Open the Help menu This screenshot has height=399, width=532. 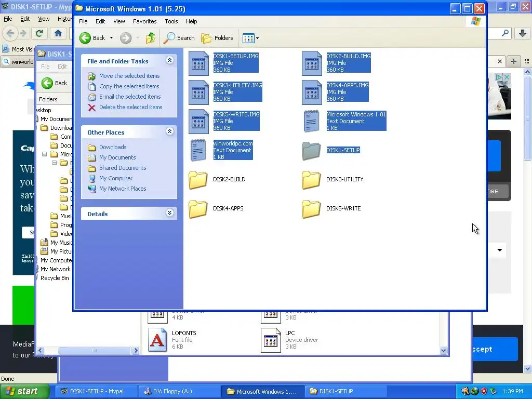191,21
